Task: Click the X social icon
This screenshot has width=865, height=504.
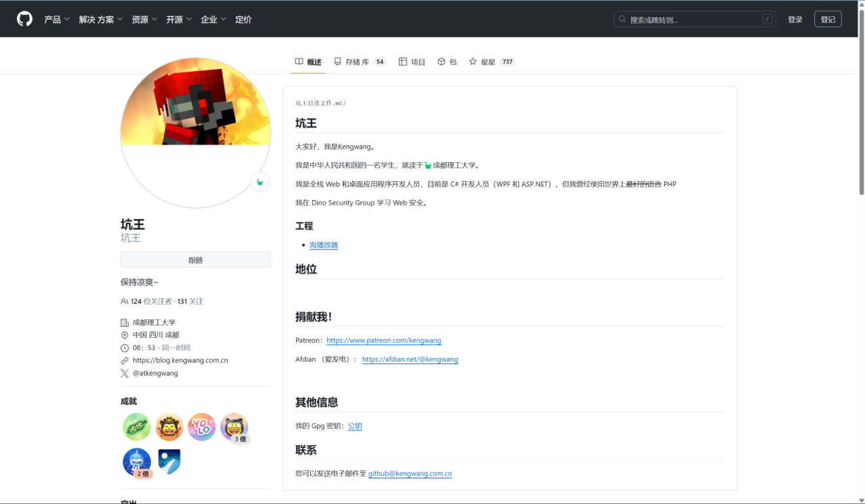Action: 124,373
